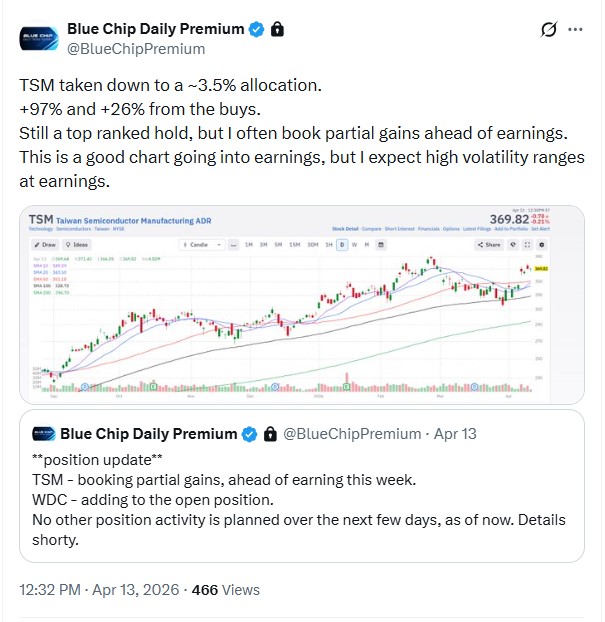The width and height of the screenshot is (605, 622).
Task: Select the W weekly interval
Action: [355, 244]
